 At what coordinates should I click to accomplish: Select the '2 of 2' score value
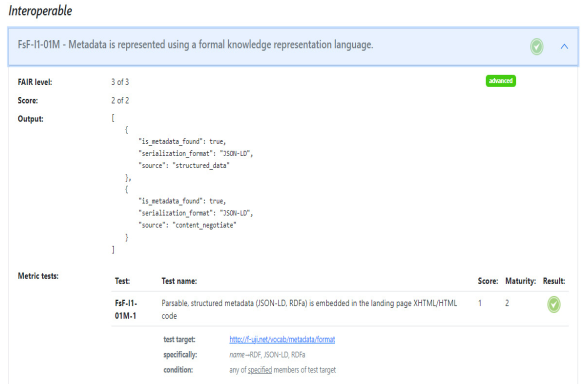(x=120, y=101)
